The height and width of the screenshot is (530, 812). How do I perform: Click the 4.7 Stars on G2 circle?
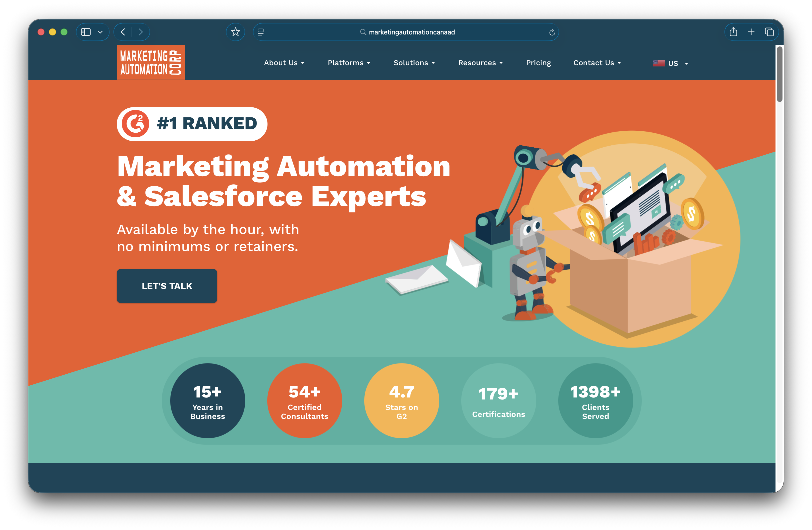point(401,401)
